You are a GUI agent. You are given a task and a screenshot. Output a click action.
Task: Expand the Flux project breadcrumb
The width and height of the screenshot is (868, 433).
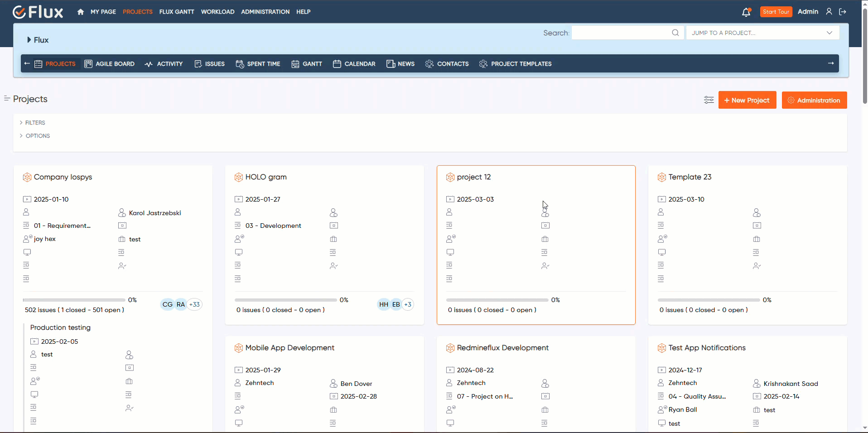coord(38,40)
